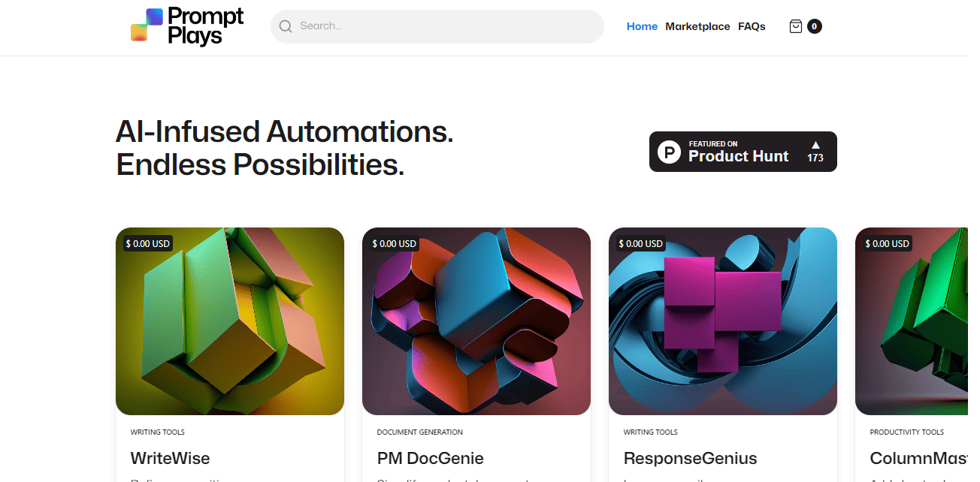
Task: Open the ResponseGenius product title link
Action: [x=691, y=458]
